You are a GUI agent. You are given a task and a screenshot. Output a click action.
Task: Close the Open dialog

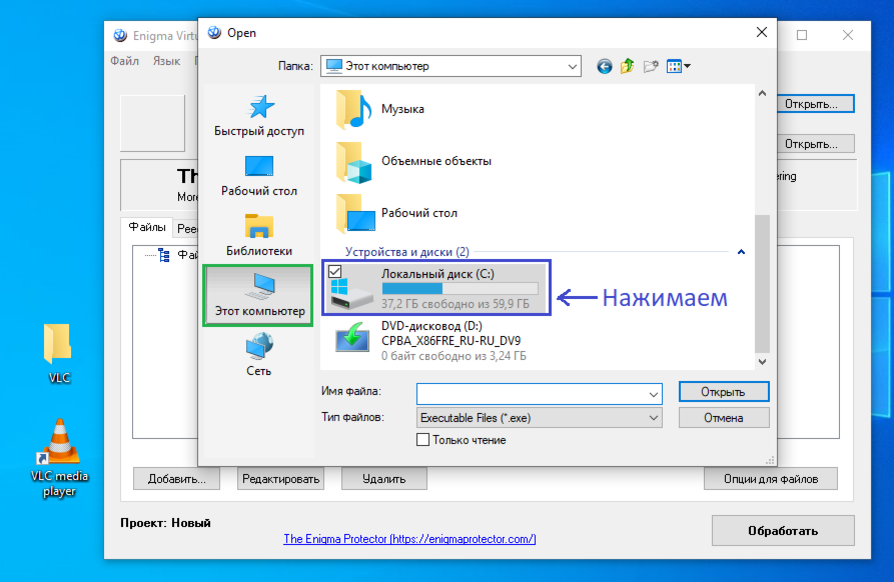click(x=762, y=32)
